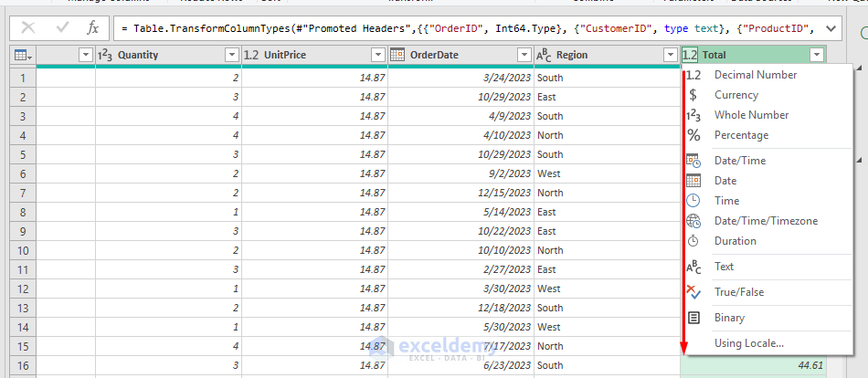The image size is (868, 378).
Task: Click the OrderDate cell 9/2/2023
Action: coord(461,173)
